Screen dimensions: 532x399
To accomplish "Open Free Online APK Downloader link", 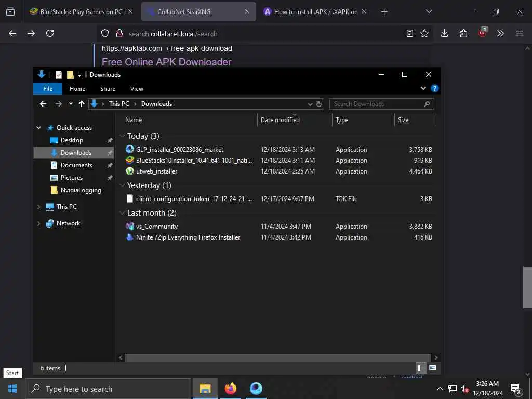I will coord(167,62).
